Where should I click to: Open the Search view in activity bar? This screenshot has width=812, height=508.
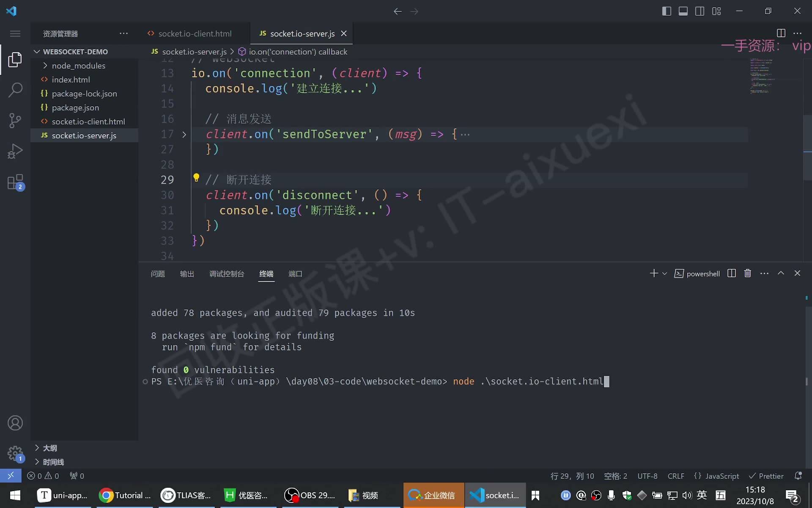[x=15, y=90]
